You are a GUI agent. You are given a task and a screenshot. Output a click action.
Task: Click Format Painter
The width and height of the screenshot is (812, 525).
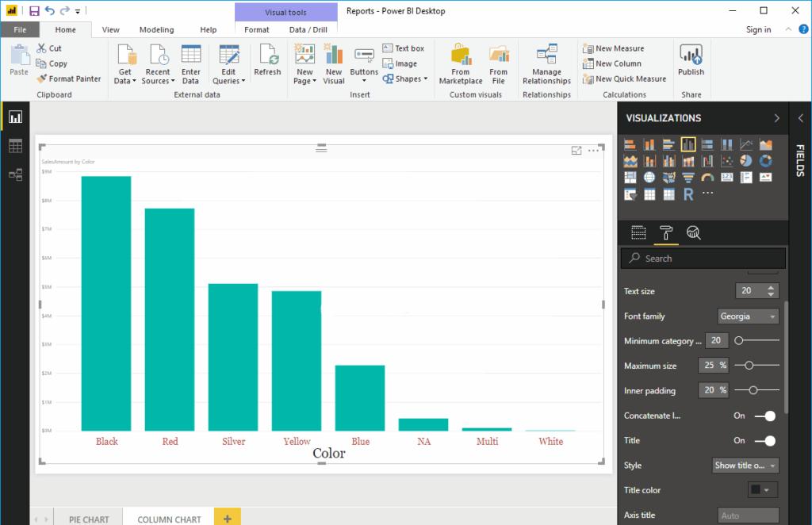coord(68,79)
